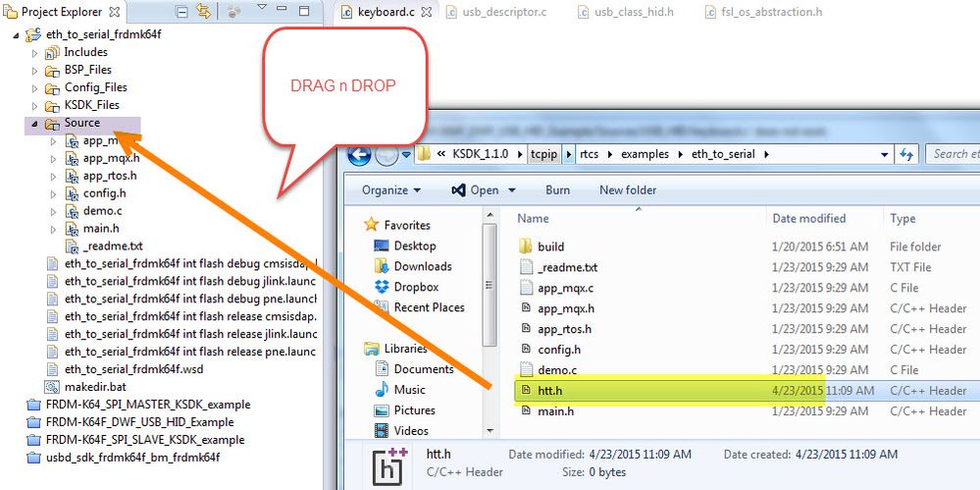Select app_mqx.c in Explorer file list
Viewport: 980px width, 490px height.
[566, 288]
